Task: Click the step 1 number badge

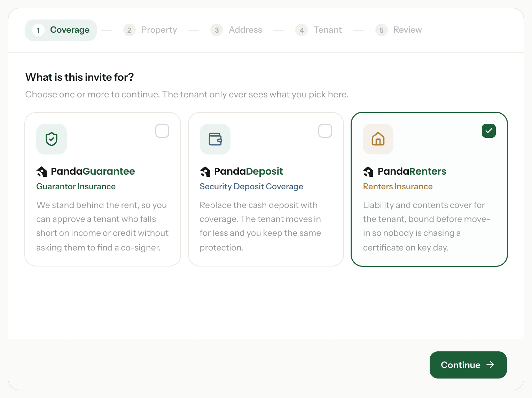Action: pyautogui.click(x=38, y=30)
